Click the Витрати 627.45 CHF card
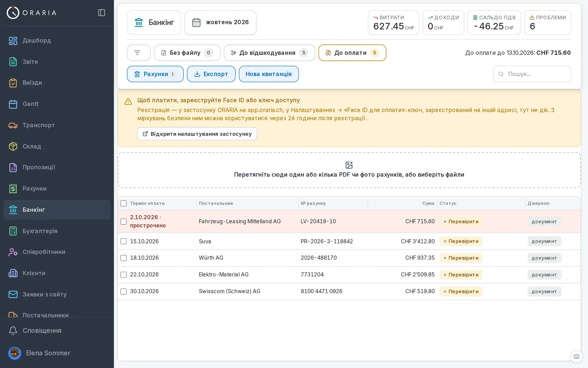Image resolution: width=588 pixels, height=368 pixels. (394, 22)
